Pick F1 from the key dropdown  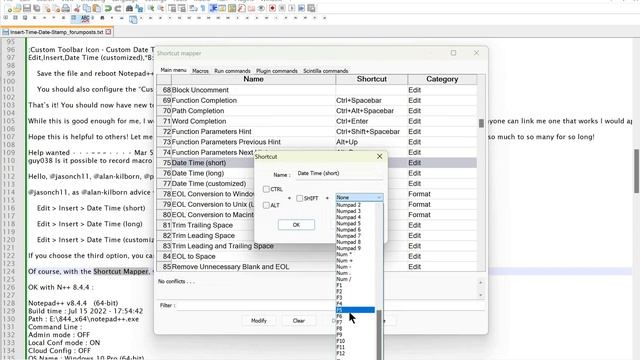(355, 285)
